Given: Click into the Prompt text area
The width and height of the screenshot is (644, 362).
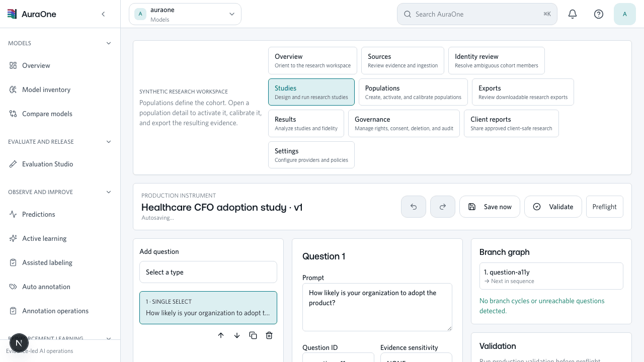Looking at the screenshot, I should (377, 307).
